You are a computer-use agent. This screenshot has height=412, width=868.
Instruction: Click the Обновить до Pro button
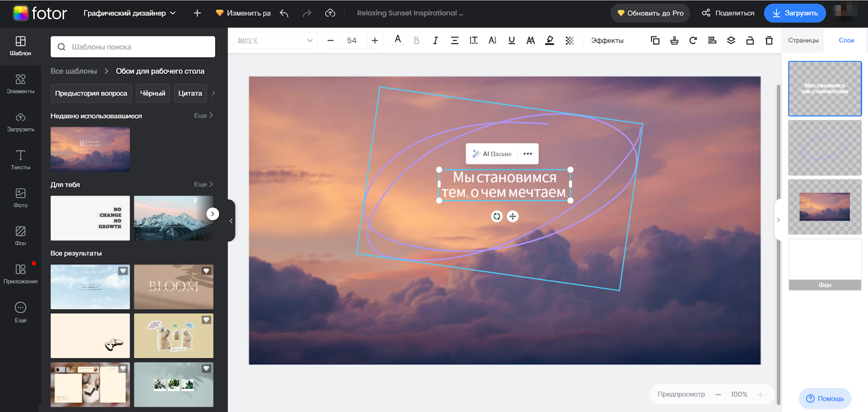(650, 13)
